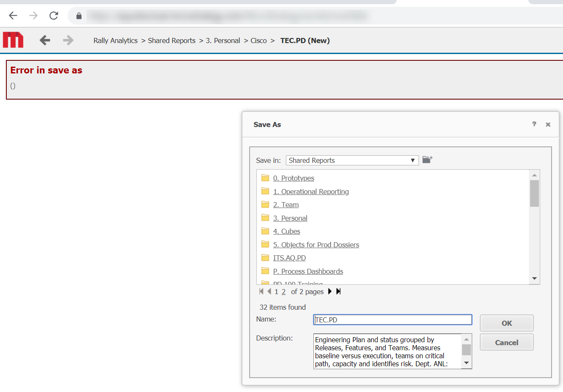
Task: Click inside the Name text field
Action: click(x=392, y=319)
